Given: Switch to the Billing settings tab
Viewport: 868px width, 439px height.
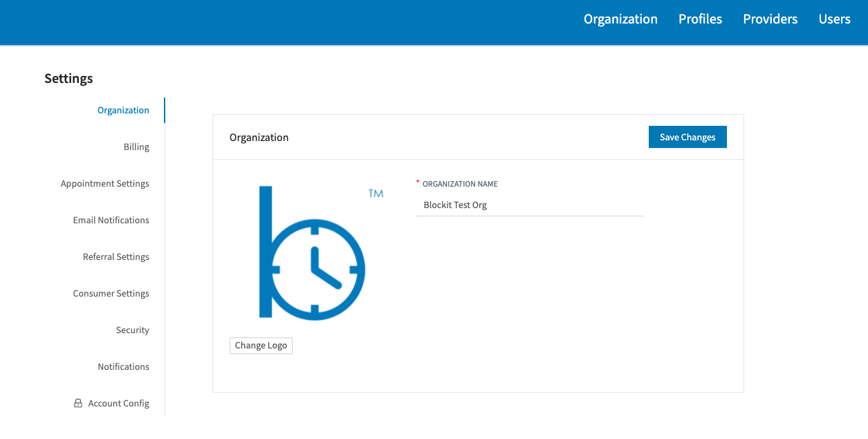Looking at the screenshot, I should point(136,147).
